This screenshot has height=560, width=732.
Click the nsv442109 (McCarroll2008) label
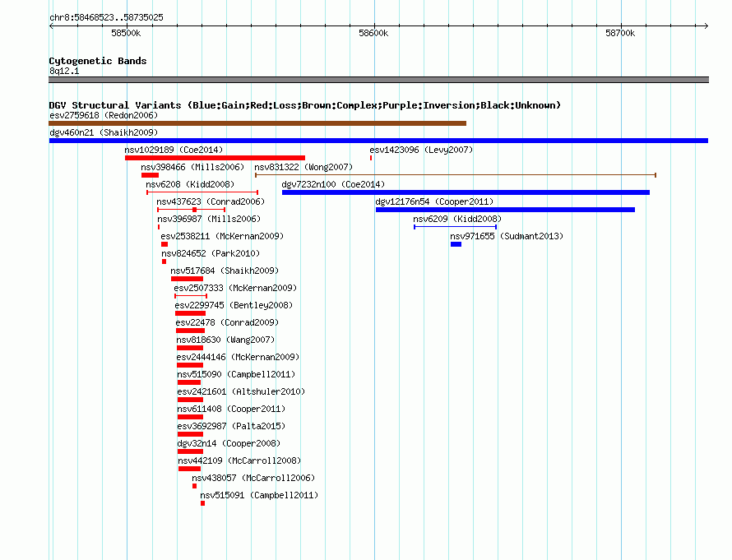point(239,460)
